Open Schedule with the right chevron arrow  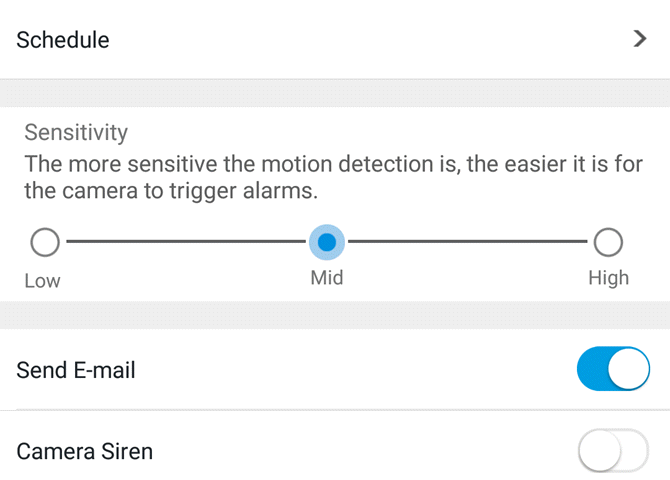click(640, 40)
